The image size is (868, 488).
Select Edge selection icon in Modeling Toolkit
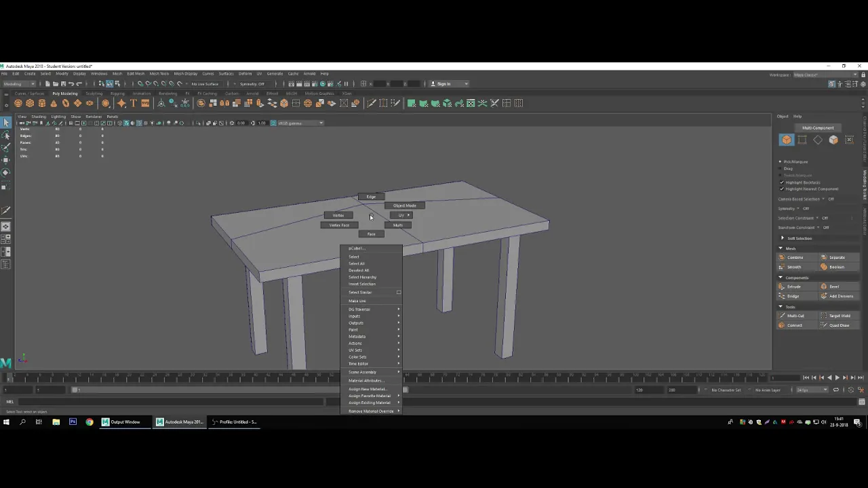pyautogui.click(x=818, y=140)
